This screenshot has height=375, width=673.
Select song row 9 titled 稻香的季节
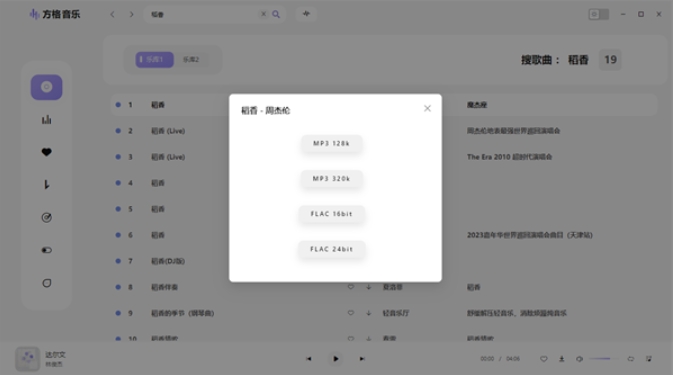(x=384, y=313)
